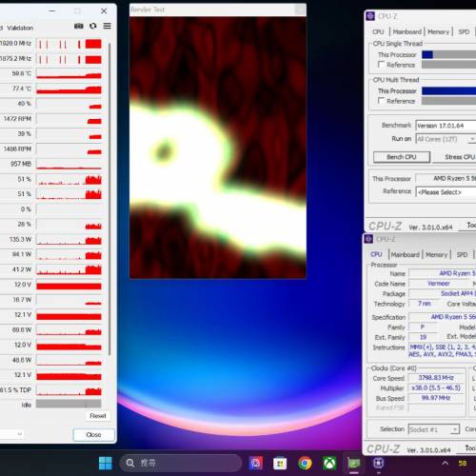Click the Reset button in GPU-Z

point(98,416)
